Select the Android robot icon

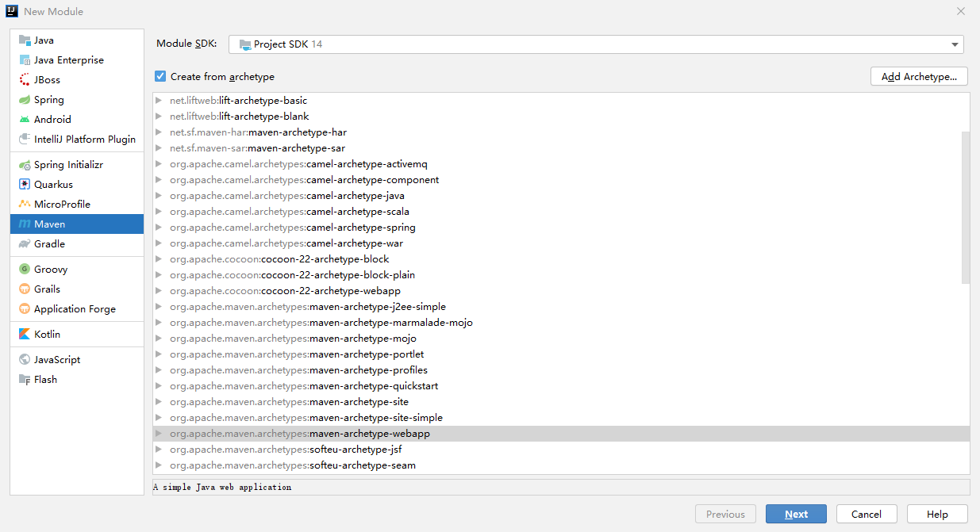(25, 119)
